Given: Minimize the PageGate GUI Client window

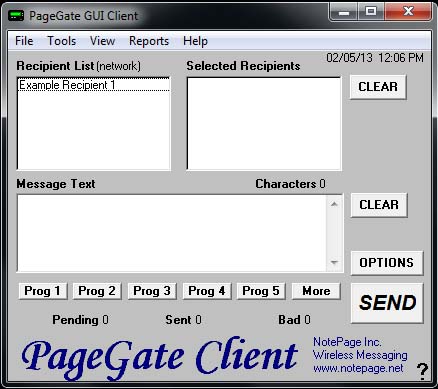Looking at the screenshot, I should [x=343, y=12].
